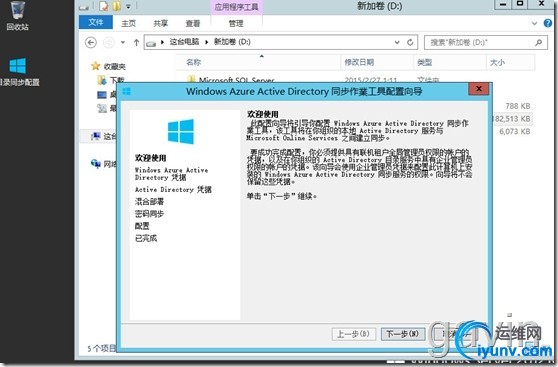Select the Active Directory 凭据 wizard step
Image resolution: width=558 pixels, height=367 pixels.
tap(173, 189)
